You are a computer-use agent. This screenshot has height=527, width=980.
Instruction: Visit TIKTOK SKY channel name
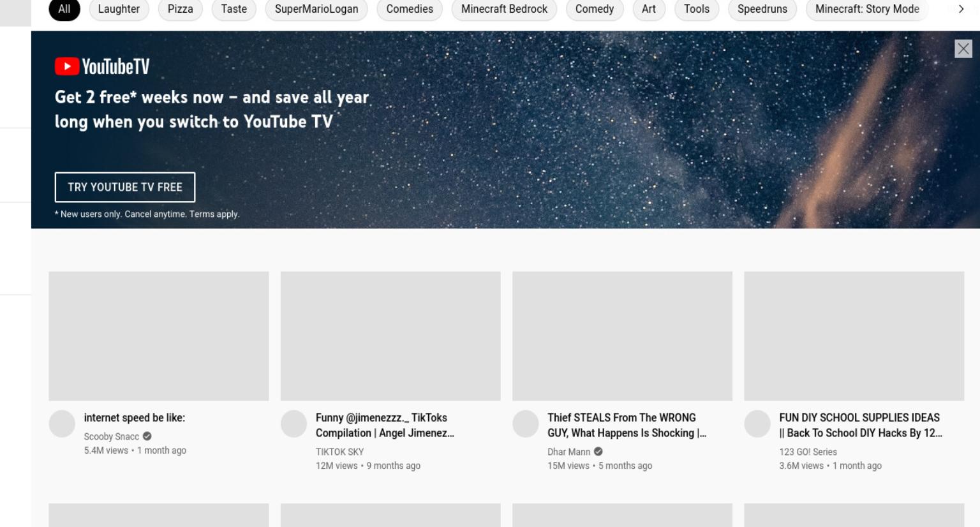(x=339, y=452)
